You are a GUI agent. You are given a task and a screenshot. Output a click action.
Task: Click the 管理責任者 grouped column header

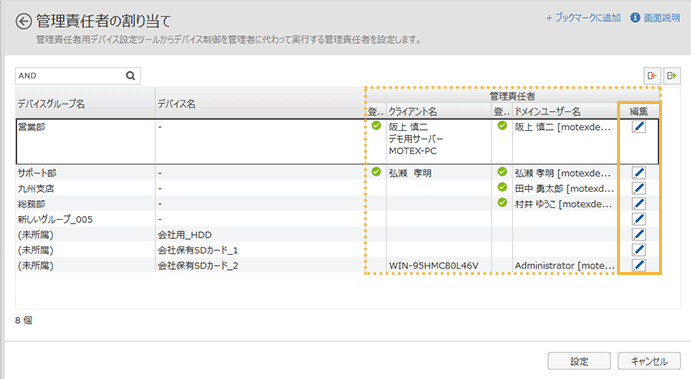(512, 96)
